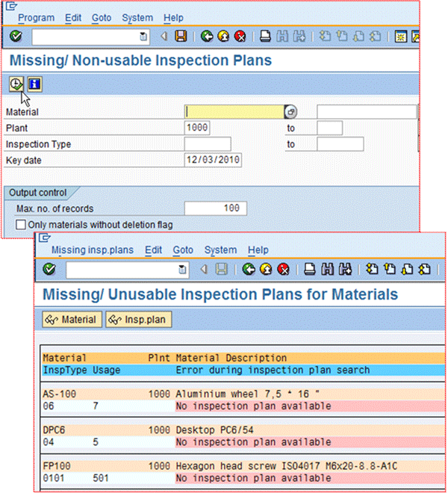Click green Enter checkmark in top window
Screen dimensions: 448x493
pos(16,36)
